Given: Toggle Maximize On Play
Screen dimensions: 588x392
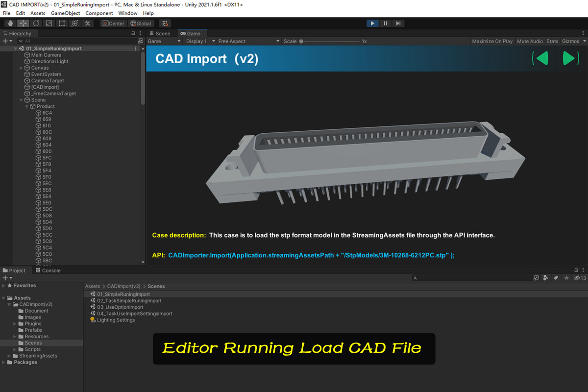Looking at the screenshot, I should click(492, 41).
